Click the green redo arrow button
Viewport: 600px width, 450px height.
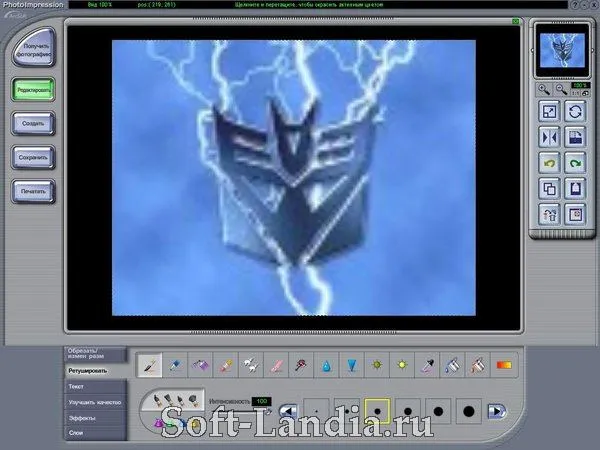tap(575, 163)
